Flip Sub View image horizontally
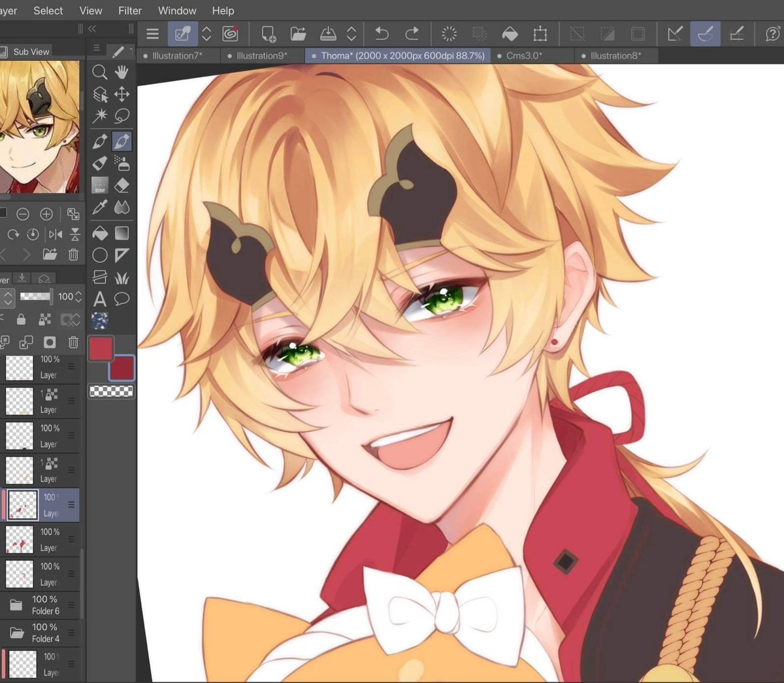Viewport: 784px width, 683px height. (x=56, y=234)
